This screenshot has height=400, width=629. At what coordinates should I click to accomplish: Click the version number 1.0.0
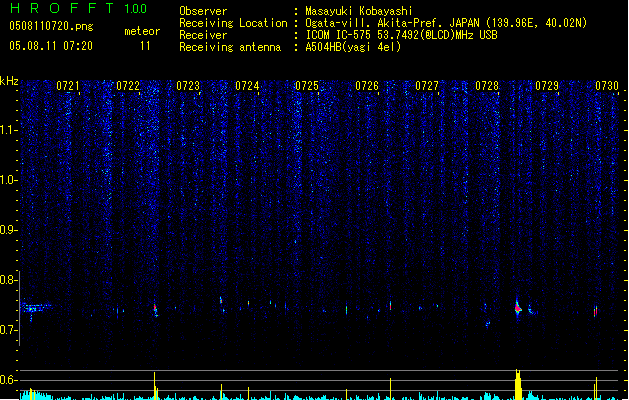pyautogui.click(x=136, y=9)
